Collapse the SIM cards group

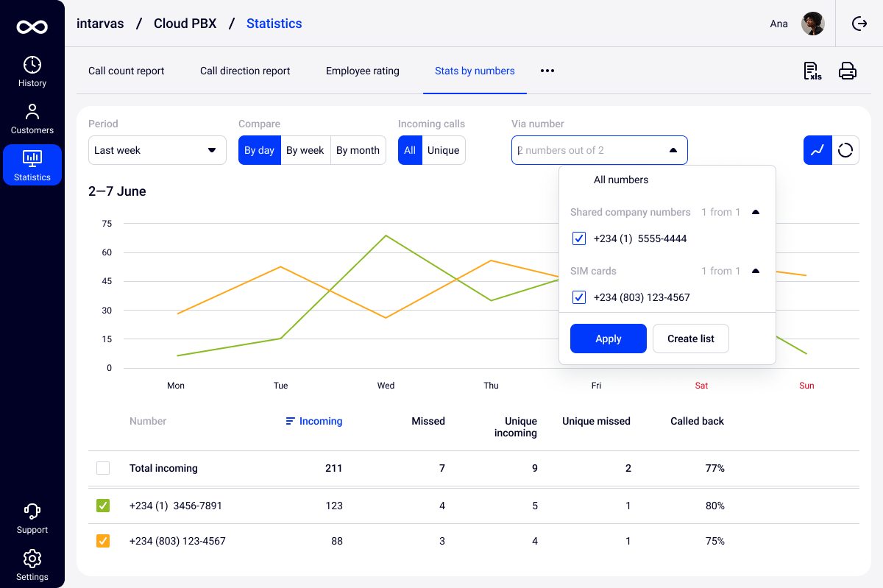(x=755, y=271)
